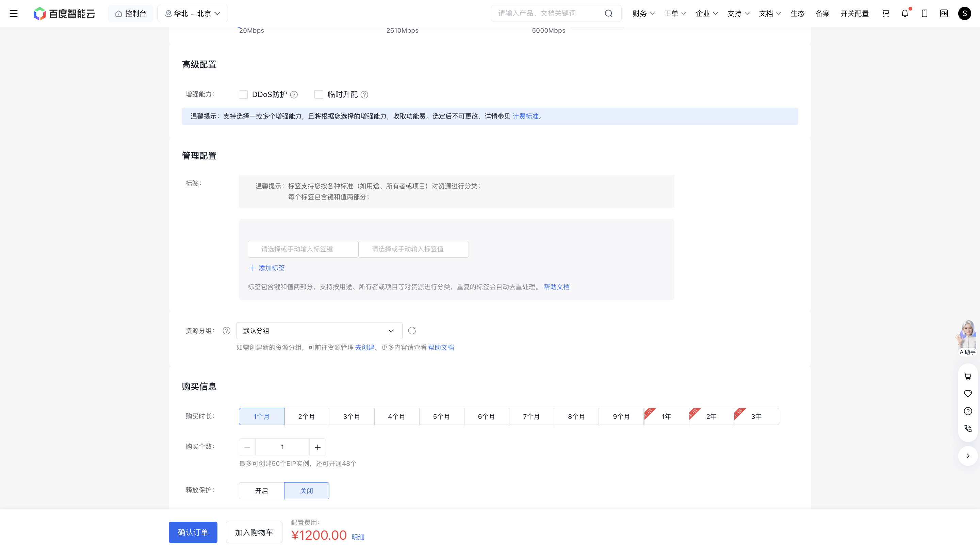Open the notification bell

coord(905,14)
